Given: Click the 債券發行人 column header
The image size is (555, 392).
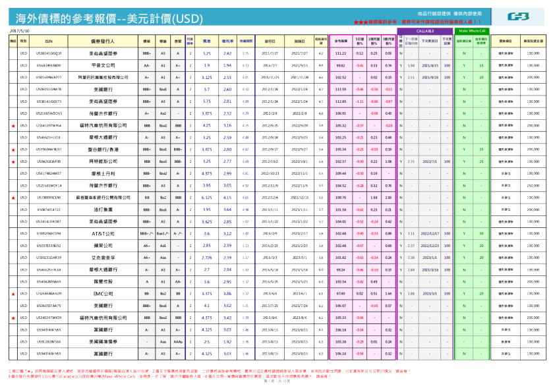Looking at the screenshot, I should 101,41.
